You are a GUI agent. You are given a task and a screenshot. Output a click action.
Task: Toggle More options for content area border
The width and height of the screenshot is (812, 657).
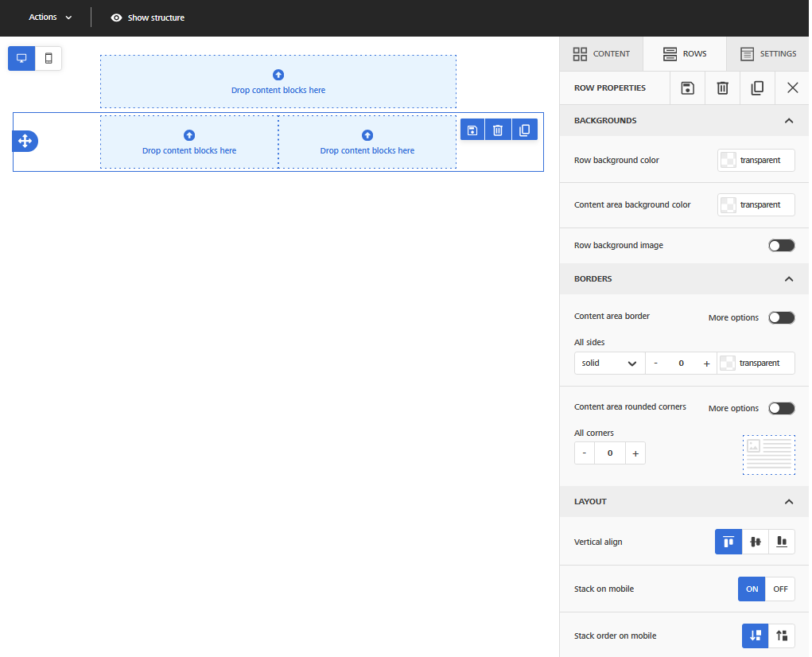point(781,317)
